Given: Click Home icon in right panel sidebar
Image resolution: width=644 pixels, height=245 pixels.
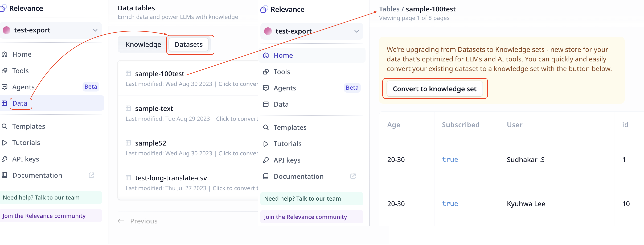Looking at the screenshot, I should tap(266, 55).
